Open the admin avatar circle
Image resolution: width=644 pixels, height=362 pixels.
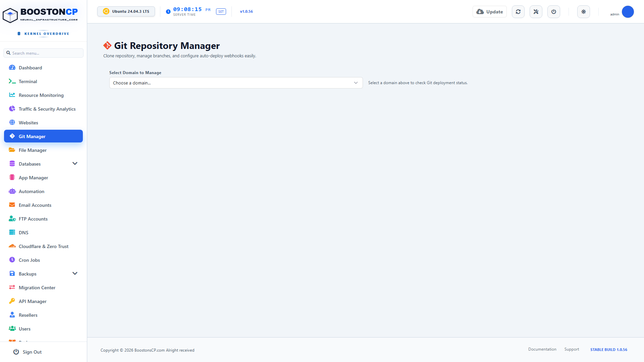(628, 12)
